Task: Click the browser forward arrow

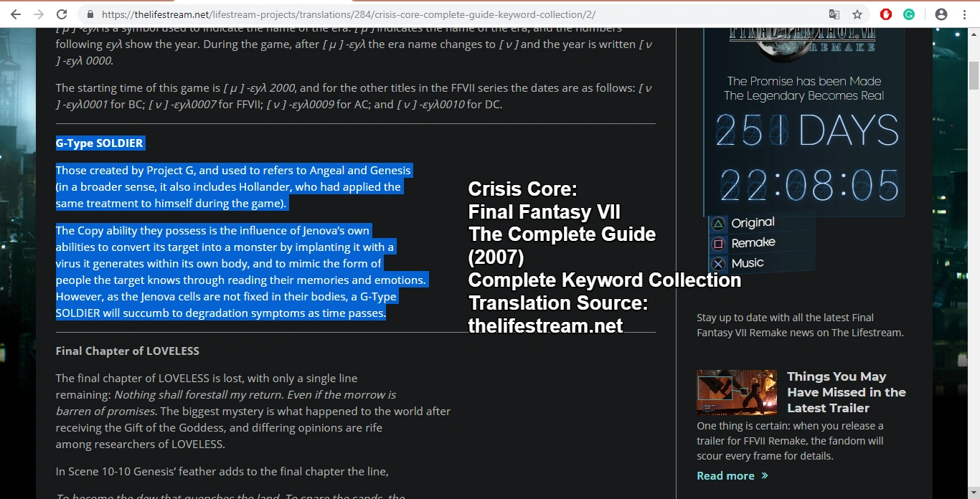Action: [39, 14]
